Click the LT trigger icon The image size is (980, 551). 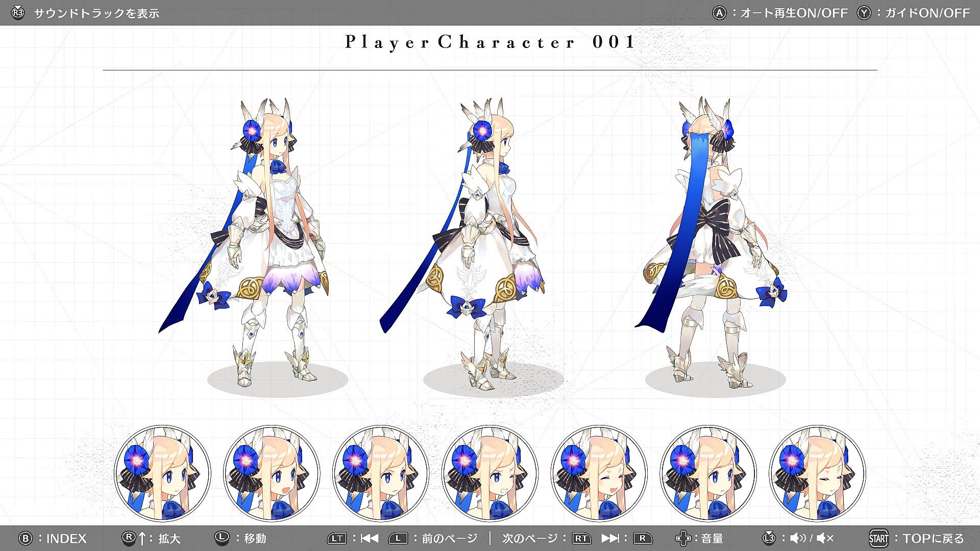coord(337,538)
